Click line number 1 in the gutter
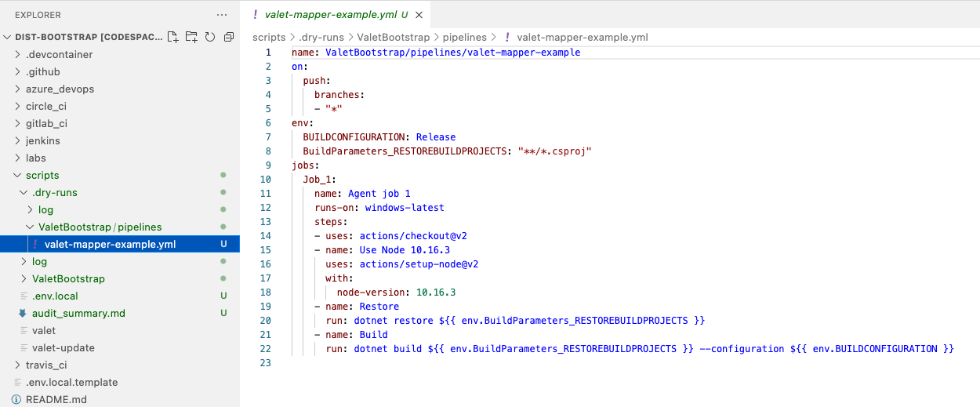The height and width of the screenshot is (407, 980). pos(268,53)
